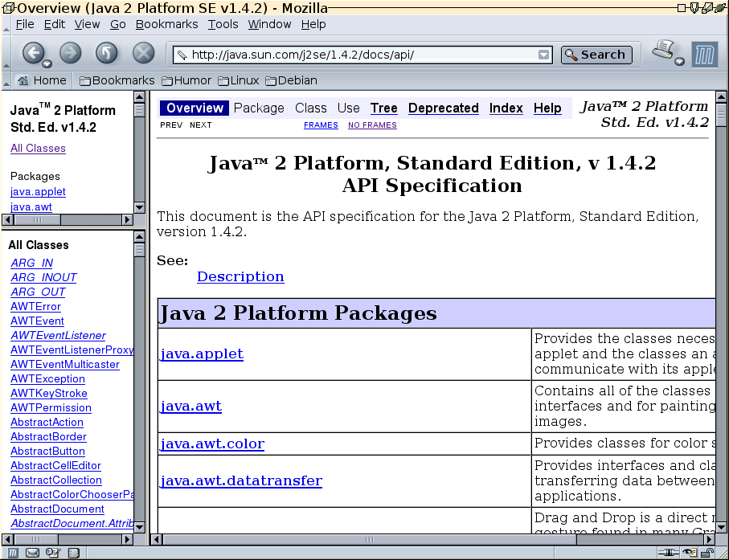
Task: Click the All Classes link in the packages frame
Action: [38, 149]
